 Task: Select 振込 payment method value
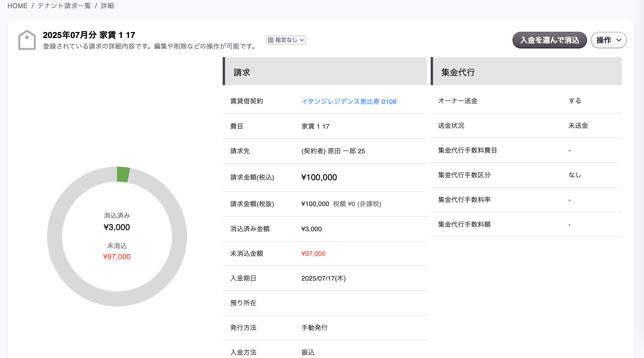pyautogui.click(x=308, y=352)
